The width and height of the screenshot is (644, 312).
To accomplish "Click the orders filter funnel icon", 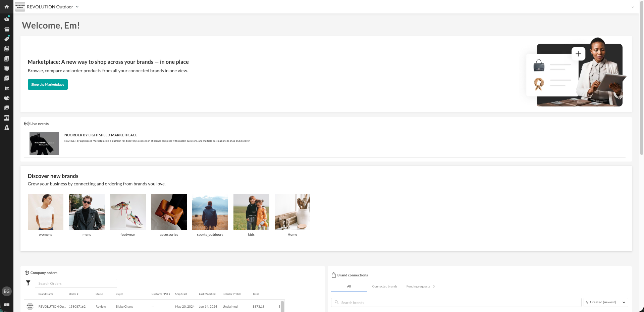I will (x=28, y=283).
